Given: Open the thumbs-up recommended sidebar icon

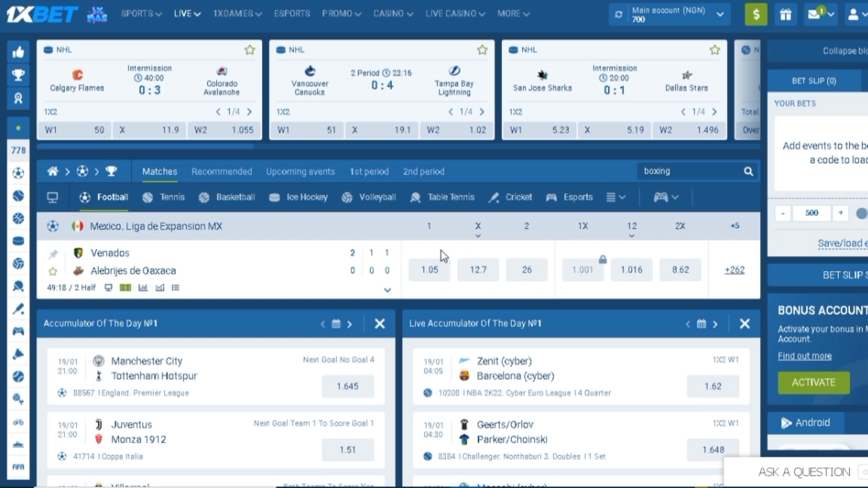Looking at the screenshot, I should click(18, 52).
